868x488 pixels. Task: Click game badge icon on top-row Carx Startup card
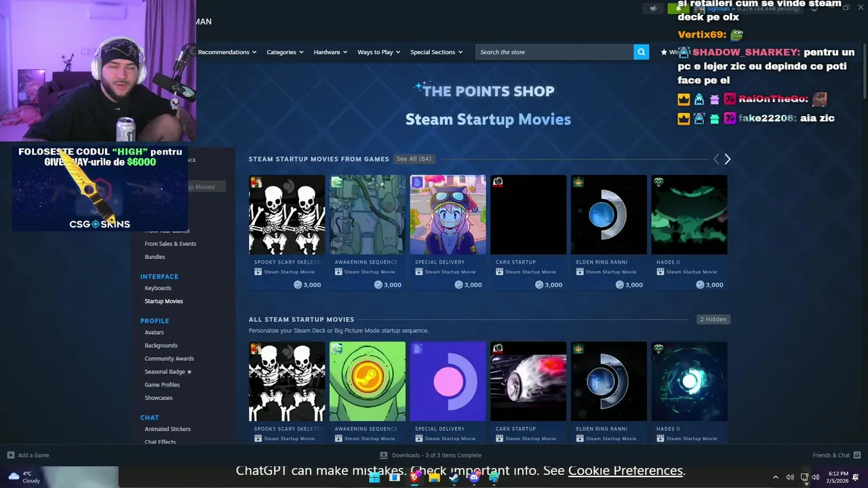pos(498,182)
